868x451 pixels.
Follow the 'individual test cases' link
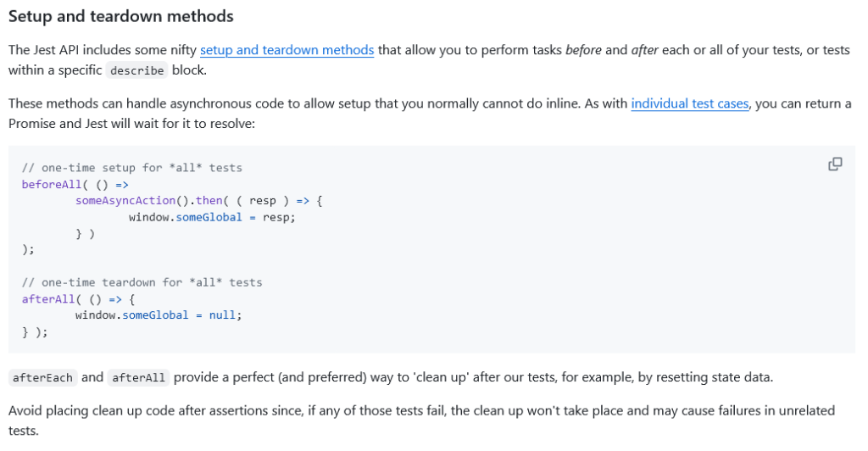pos(689,104)
